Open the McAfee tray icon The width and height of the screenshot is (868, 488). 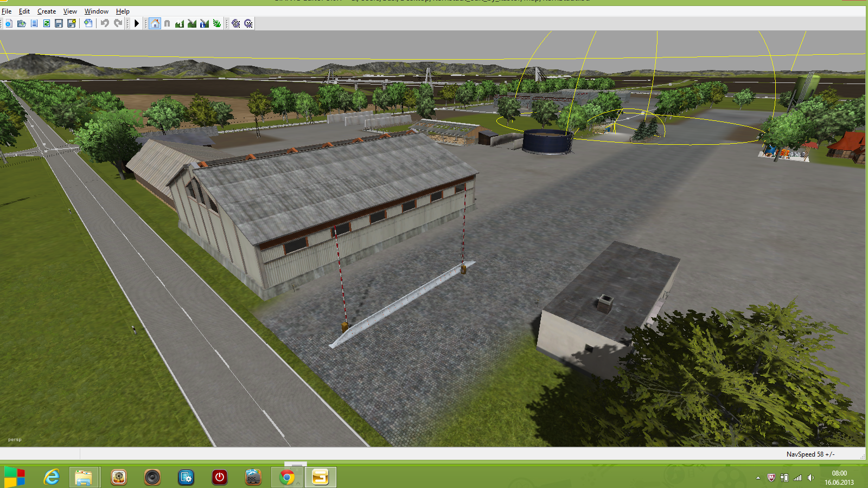tap(771, 478)
